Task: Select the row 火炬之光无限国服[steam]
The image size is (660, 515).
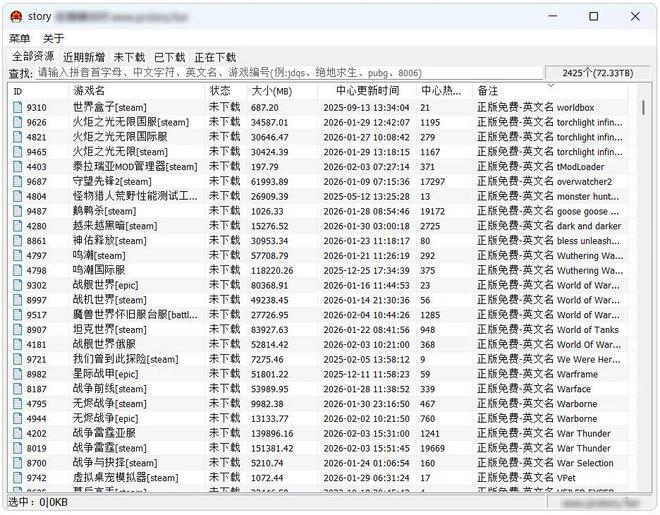Action: 320,122
